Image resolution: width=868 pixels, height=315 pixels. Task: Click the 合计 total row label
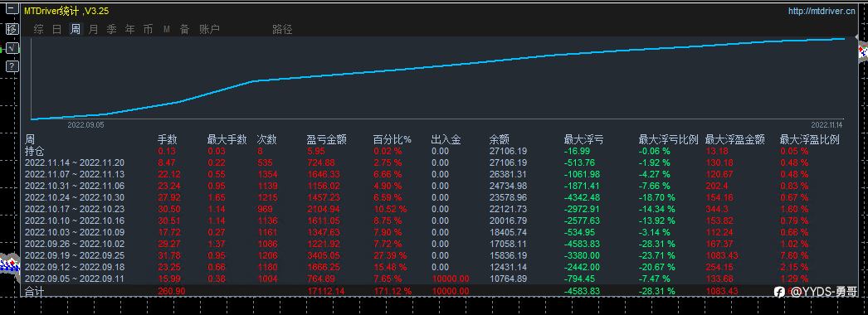click(34, 291)
